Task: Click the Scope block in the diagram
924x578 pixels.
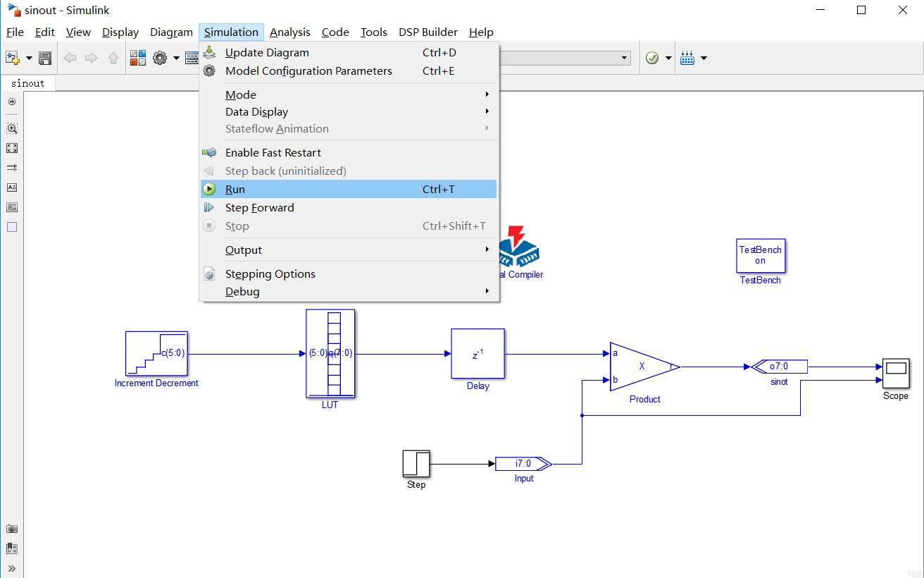Action: [x=895, y=374]
